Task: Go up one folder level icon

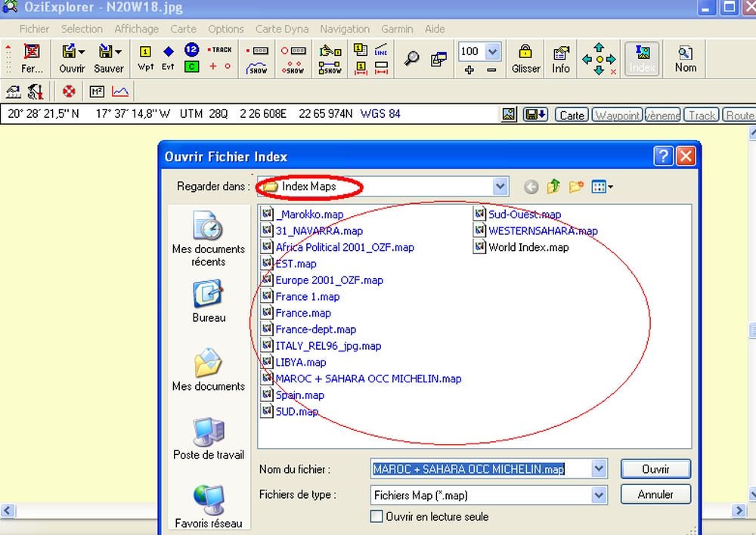Action: (554, 187)
